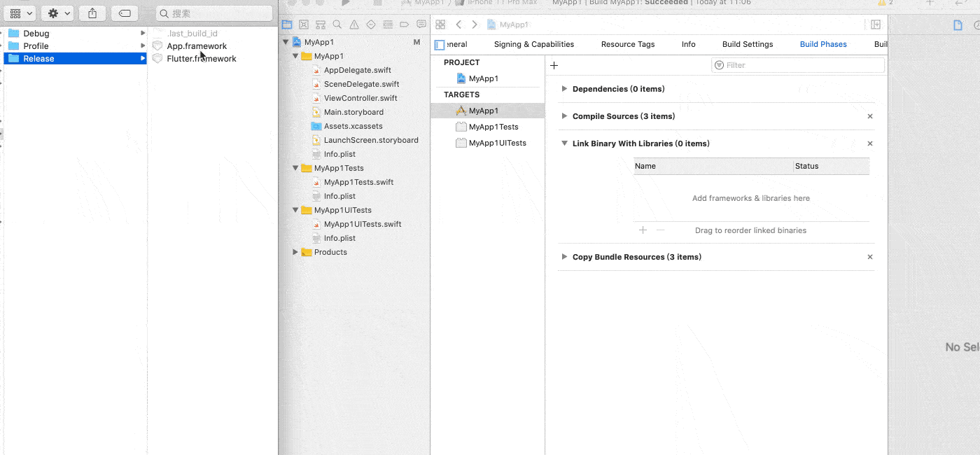Select Flutter.framework in Finder

tap(201, 58)
